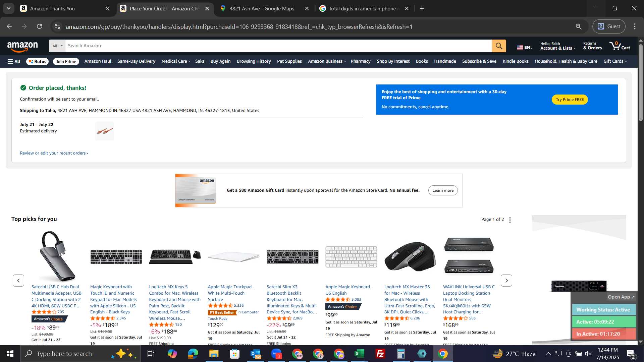Click the site information icon in address bar
This screenshot has width=644, height=362.
pyautogui.click(x=57, y=26)
